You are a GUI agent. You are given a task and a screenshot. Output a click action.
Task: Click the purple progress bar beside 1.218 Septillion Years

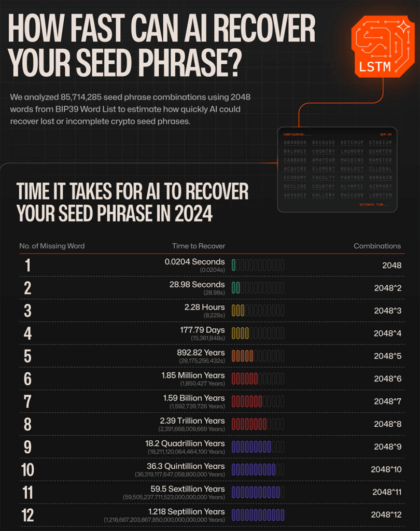(x=258, y=515)
